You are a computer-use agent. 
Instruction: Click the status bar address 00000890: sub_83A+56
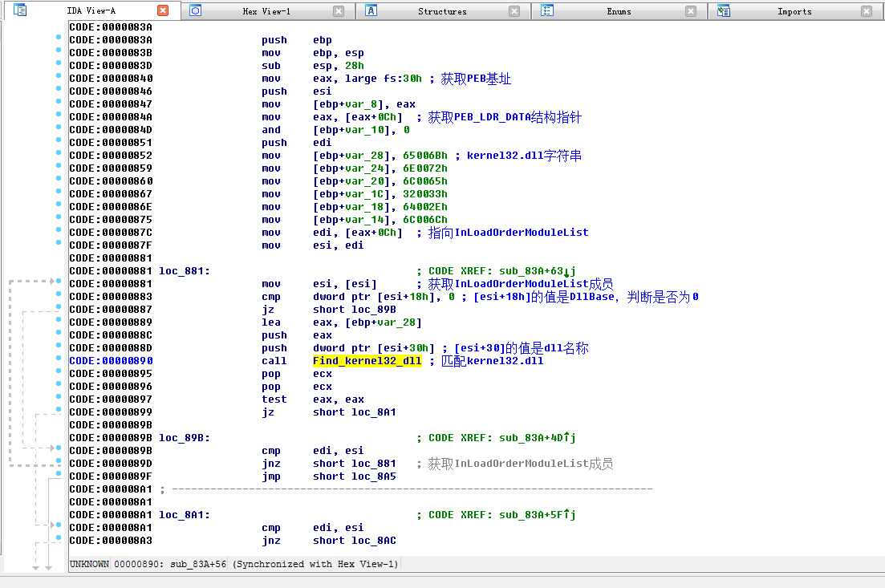[170, 564]
